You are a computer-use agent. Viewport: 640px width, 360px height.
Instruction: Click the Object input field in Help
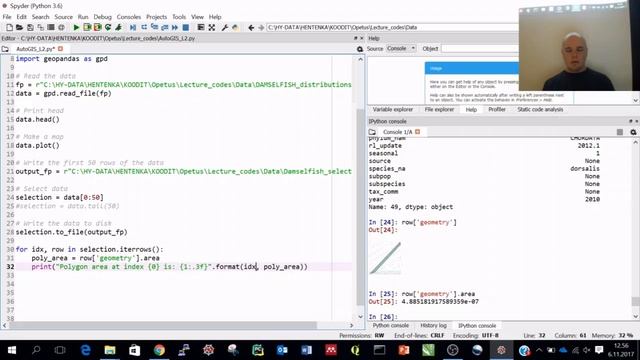[x=480, y=49]
